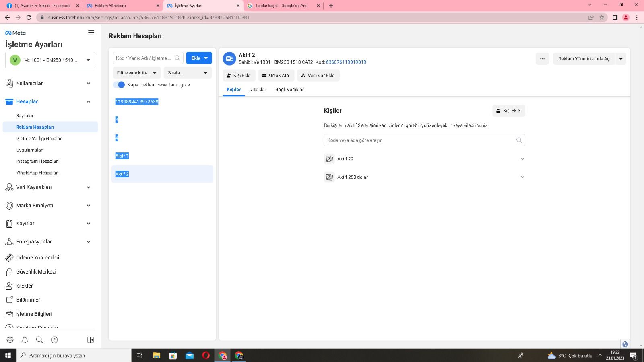Click the Koda veya ada göre arayın field
The width and height of the screenshot is (644, 362).
(x=425, y=140)
